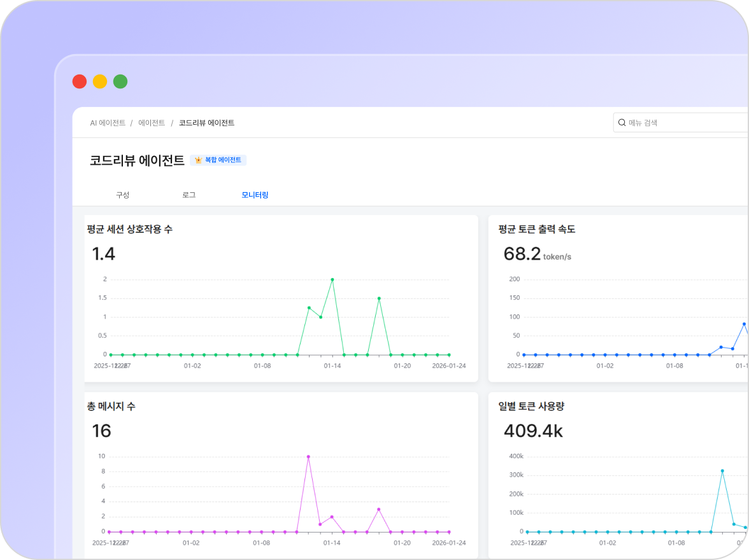
Task: Click the green maximize window dot
Action: (120, 81)
